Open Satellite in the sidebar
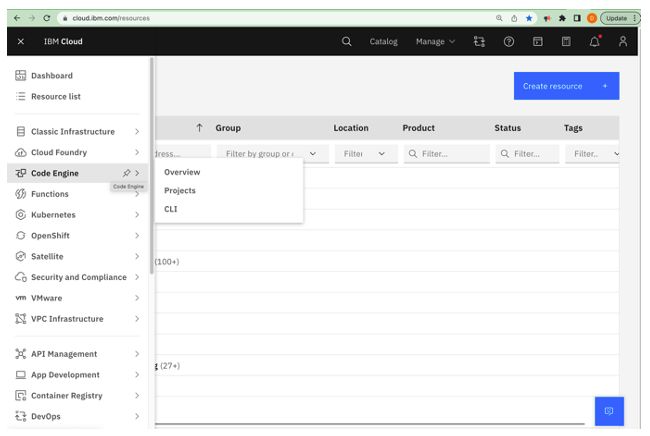This screenshot has height=436, width=650. pyautogui.click(x=47, y=256)
